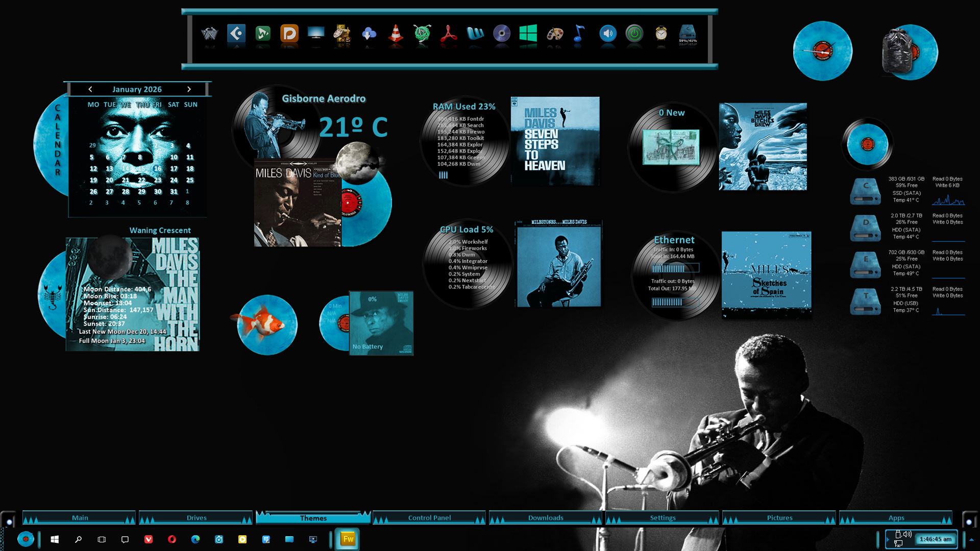Open Adobe Acrobat from the dock
This screenshot has height=551, width=980.
click(448, 34)
